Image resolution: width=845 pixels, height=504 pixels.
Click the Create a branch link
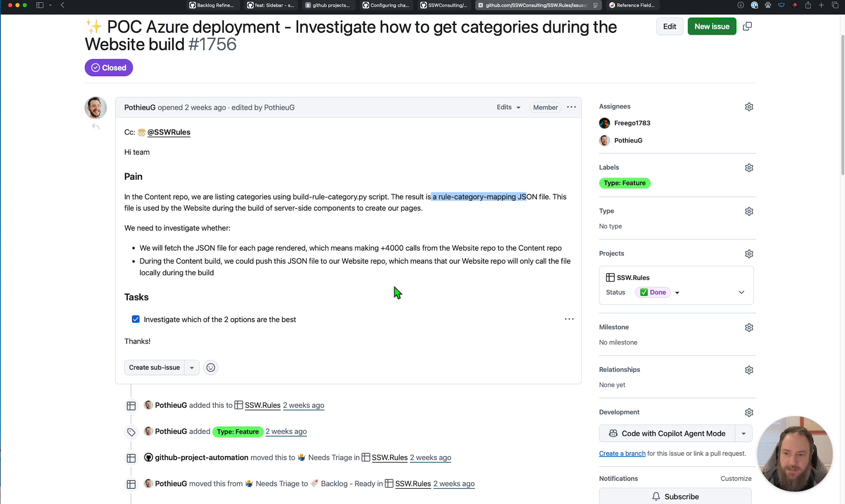(622, 454)
